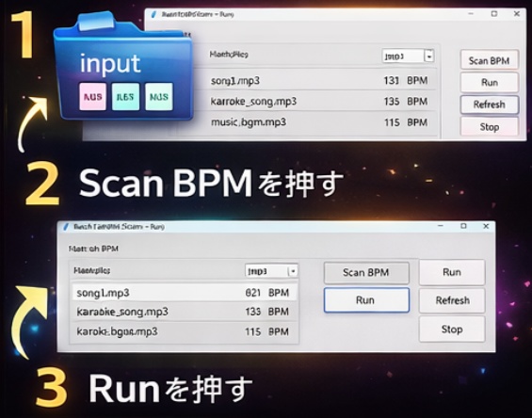Minimize the upper window

pos(471,14)
